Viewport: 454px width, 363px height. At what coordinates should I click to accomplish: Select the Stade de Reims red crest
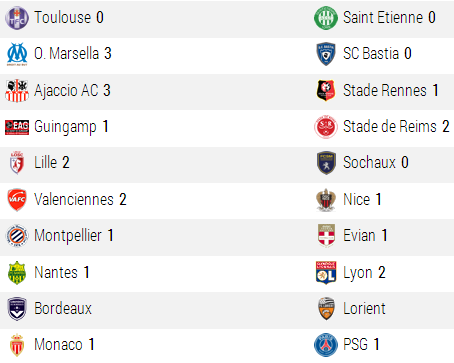(326, 127)
